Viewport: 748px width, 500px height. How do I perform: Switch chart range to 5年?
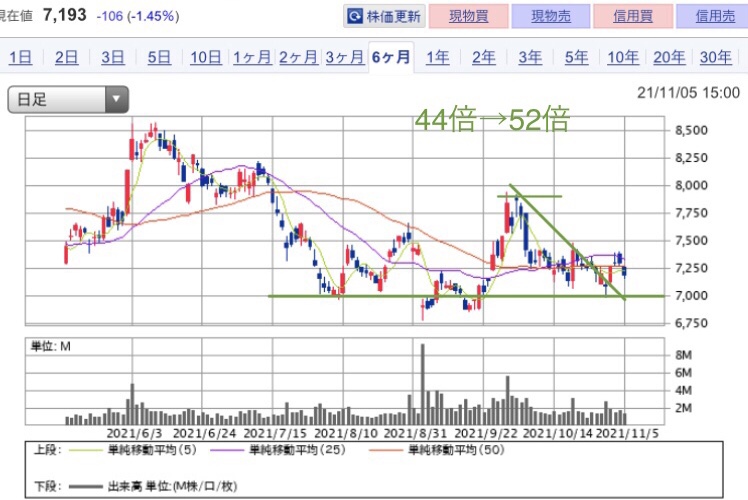(x=576, y=58)
